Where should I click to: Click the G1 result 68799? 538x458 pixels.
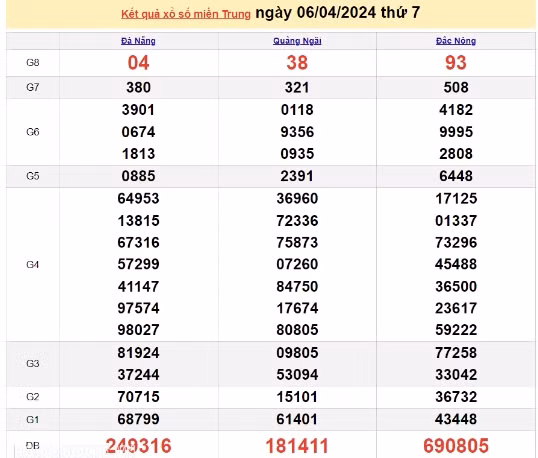click(x=138, y=419)
